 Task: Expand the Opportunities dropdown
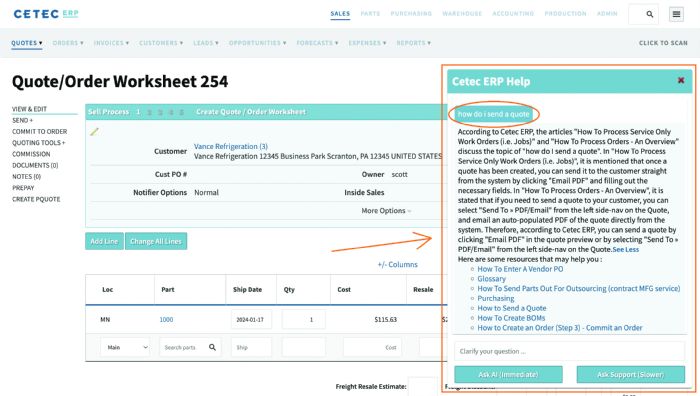(258, 43)
